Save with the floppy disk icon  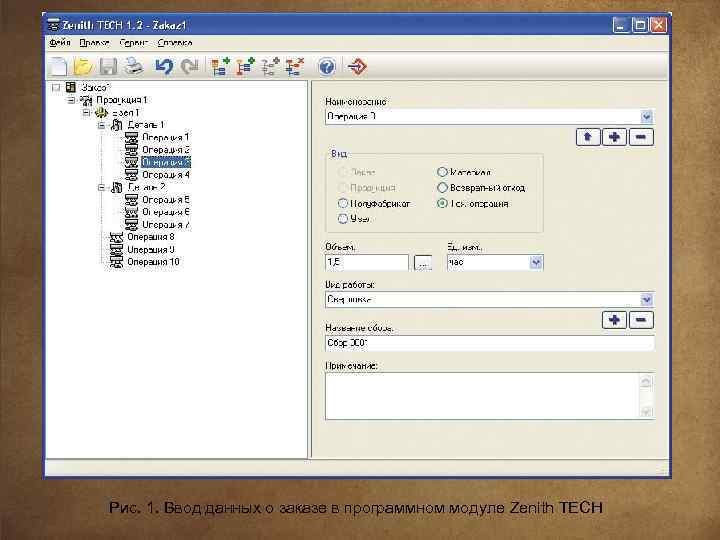tap(108, 67)
